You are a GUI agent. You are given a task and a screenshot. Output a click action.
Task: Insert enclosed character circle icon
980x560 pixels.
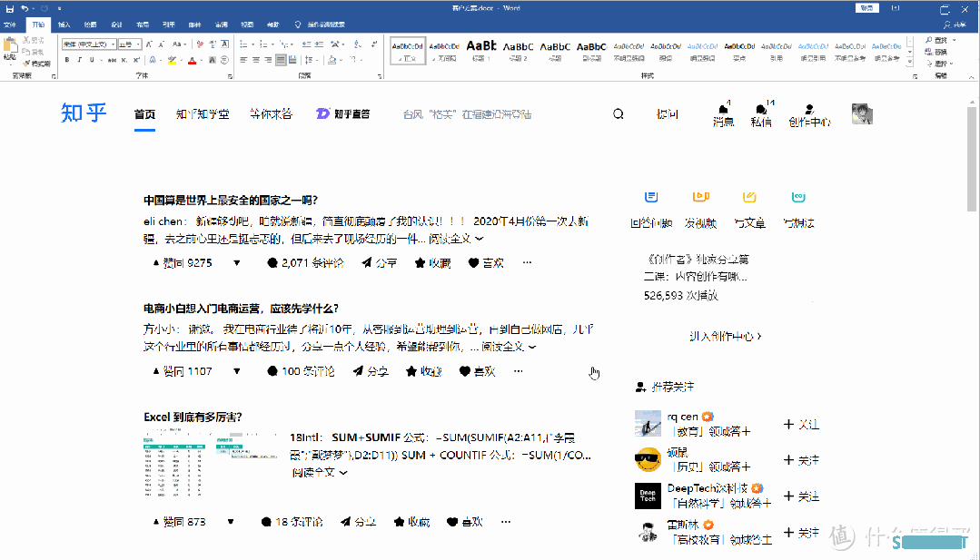click(224, 60)
